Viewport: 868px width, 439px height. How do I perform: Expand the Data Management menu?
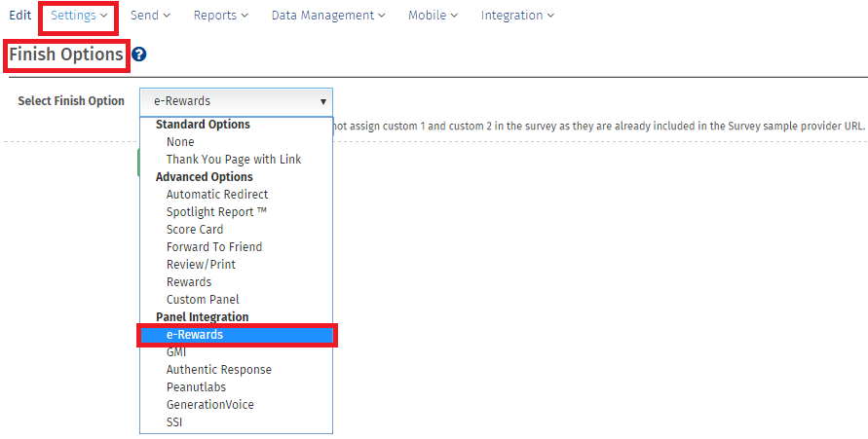(x=327, y=16)
